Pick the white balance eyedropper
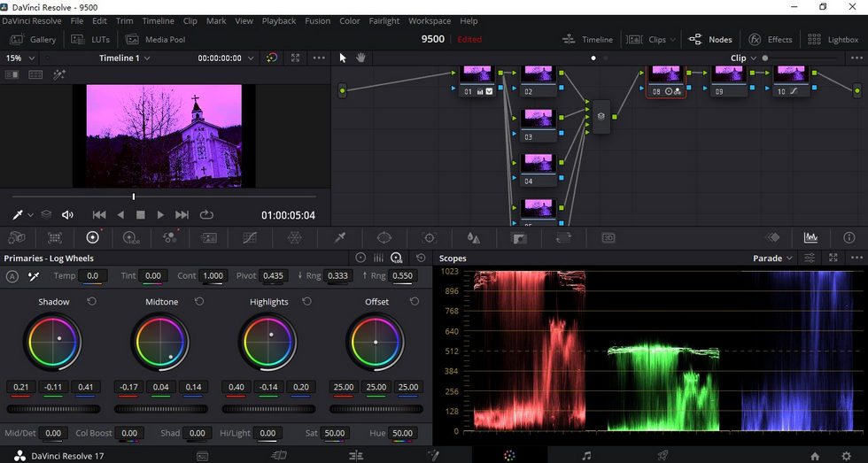Viewport: 868px width, 463px height. coord(34,276)
